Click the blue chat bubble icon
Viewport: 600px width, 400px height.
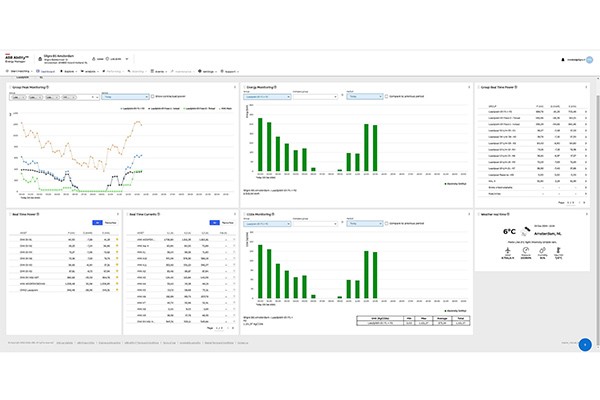(584, 344)
